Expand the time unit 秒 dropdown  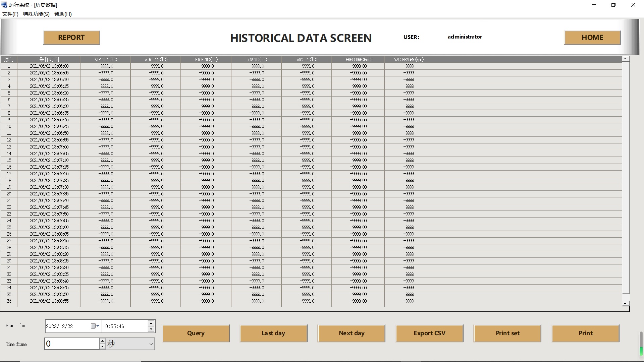151,344
